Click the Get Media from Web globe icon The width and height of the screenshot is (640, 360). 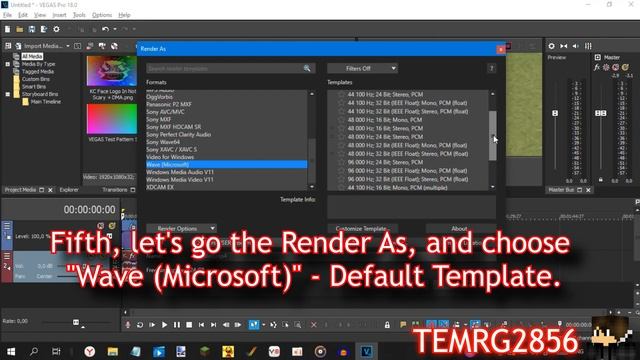pos(114,46)
